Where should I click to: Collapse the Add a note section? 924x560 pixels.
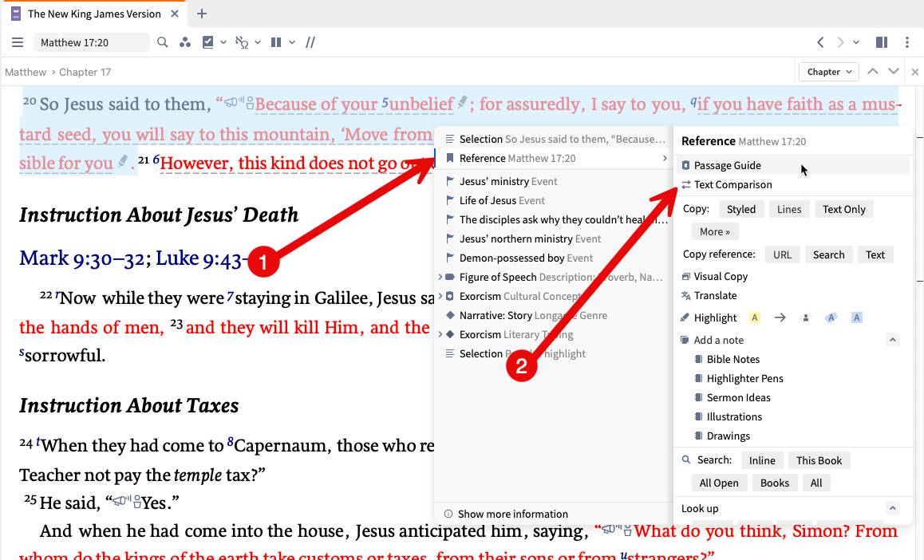pos(893,340)
